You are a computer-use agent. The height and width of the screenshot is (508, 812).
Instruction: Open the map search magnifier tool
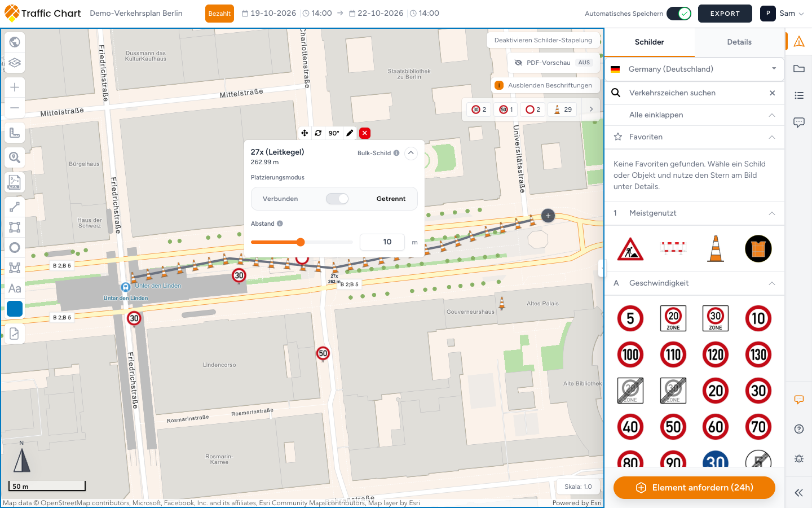tap(15, 157)
